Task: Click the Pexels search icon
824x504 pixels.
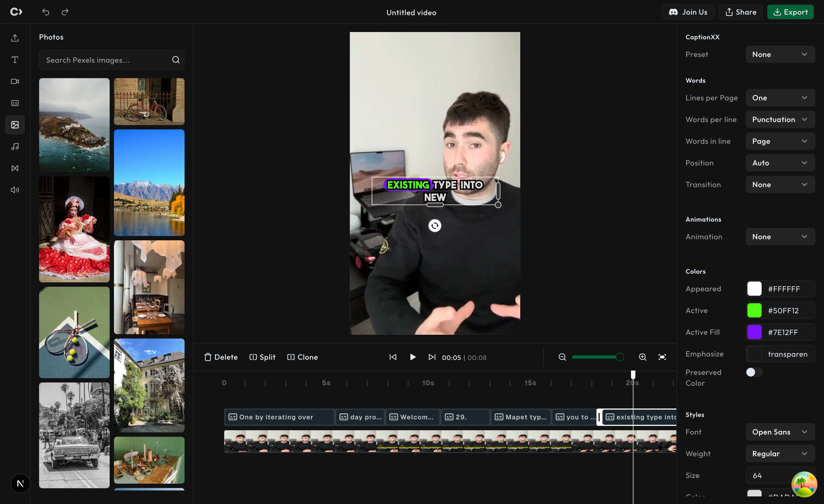Action: [176, 59]
